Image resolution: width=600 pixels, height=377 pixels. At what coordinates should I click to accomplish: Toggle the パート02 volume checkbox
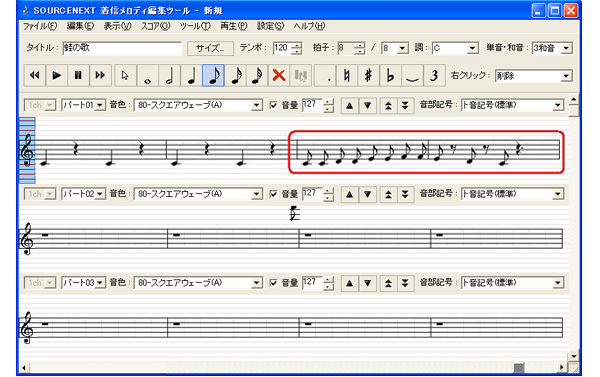pyautogui.click(x=273, y=194)
